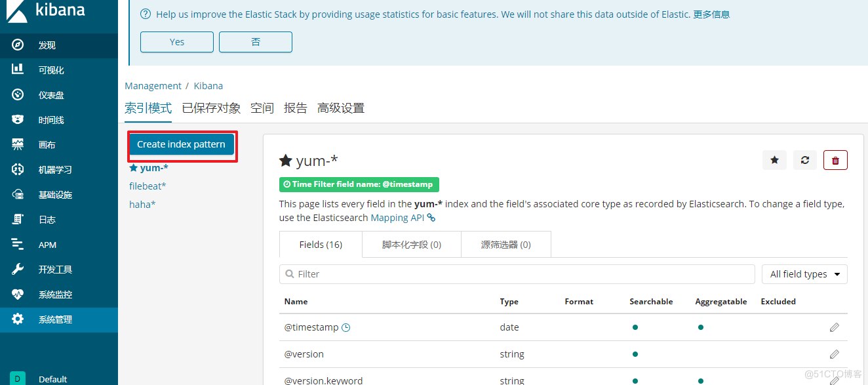Open Visualize bar chart icon

[18, 70]
